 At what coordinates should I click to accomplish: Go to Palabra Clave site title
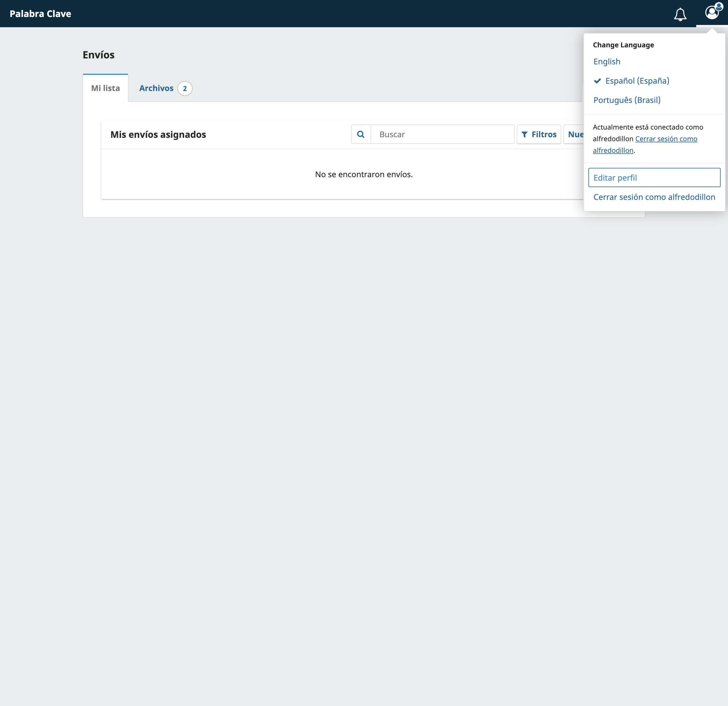coord(41,14)
